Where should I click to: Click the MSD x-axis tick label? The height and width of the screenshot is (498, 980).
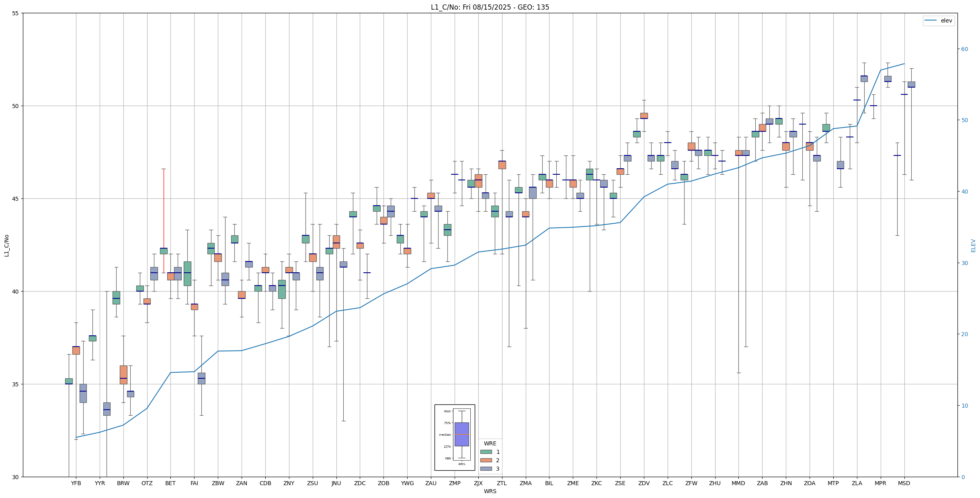(904, 483)
